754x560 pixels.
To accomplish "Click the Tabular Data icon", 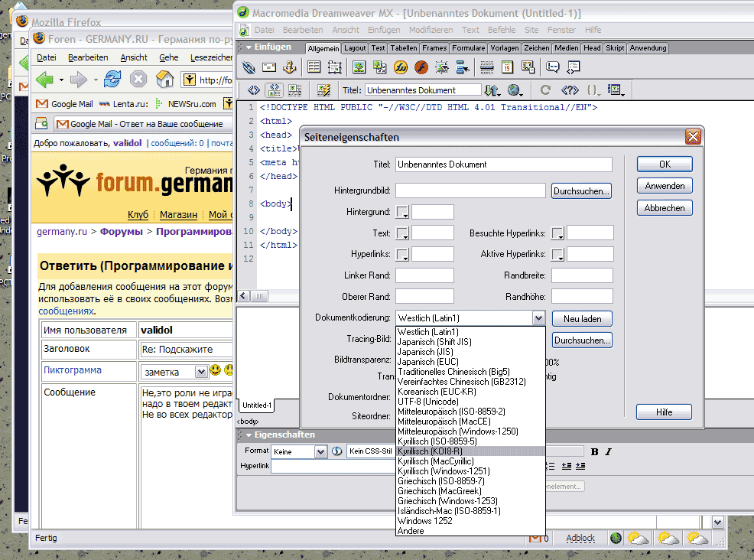I will [528, 67].
